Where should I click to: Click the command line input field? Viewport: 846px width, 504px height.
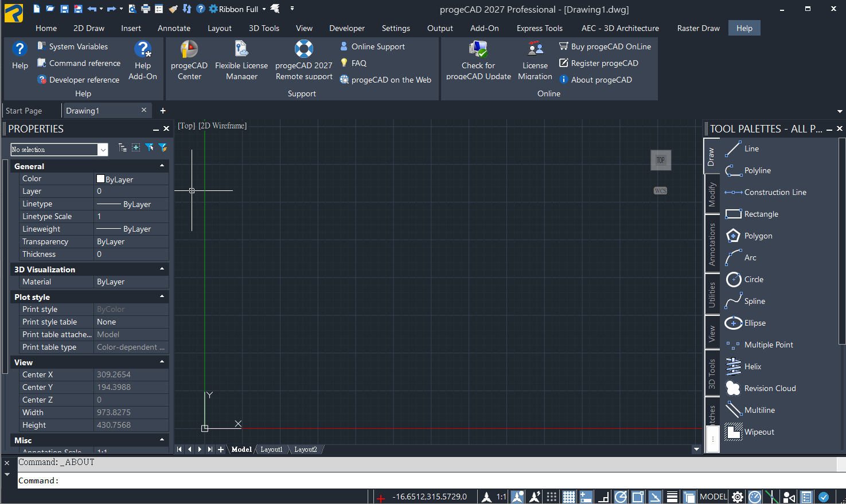tap(431, 480)
